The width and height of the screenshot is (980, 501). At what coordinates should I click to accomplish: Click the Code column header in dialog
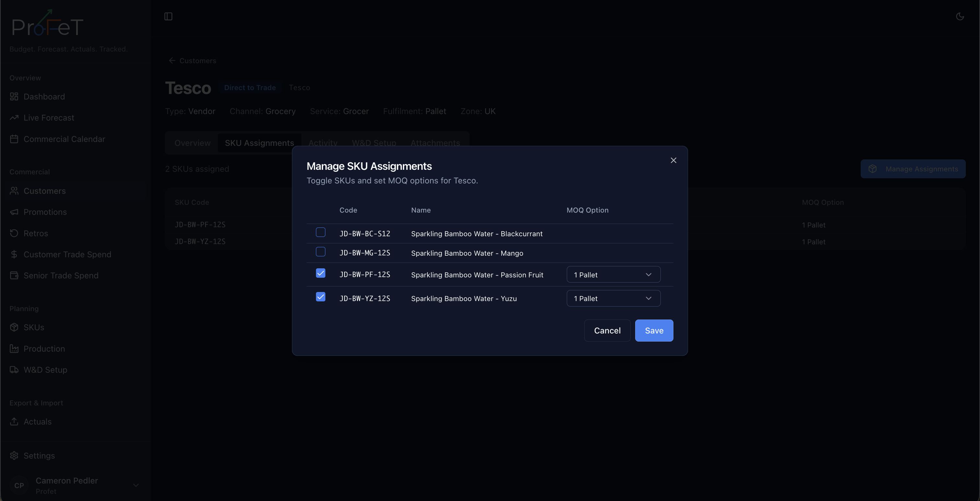tap(348, 210)
